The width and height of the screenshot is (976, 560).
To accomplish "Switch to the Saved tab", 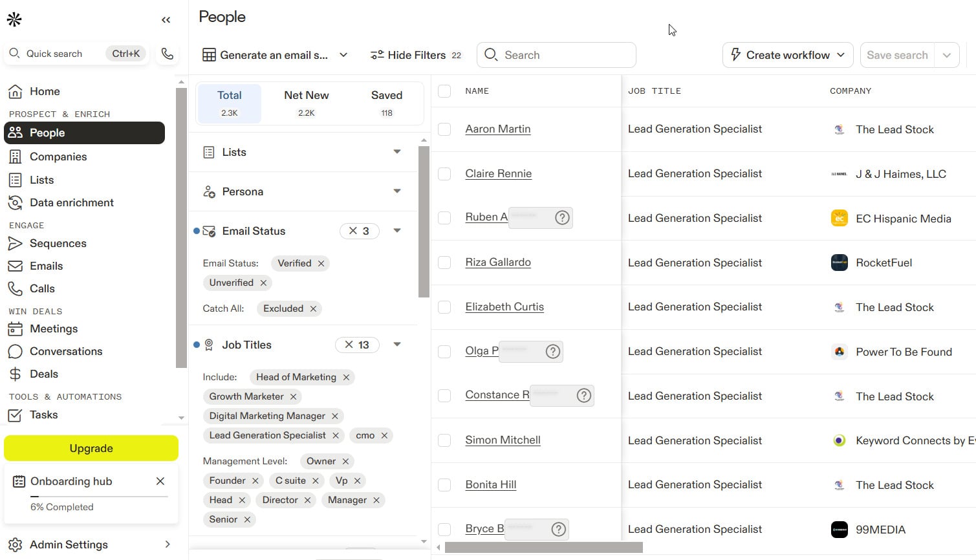I will (387, 103).
